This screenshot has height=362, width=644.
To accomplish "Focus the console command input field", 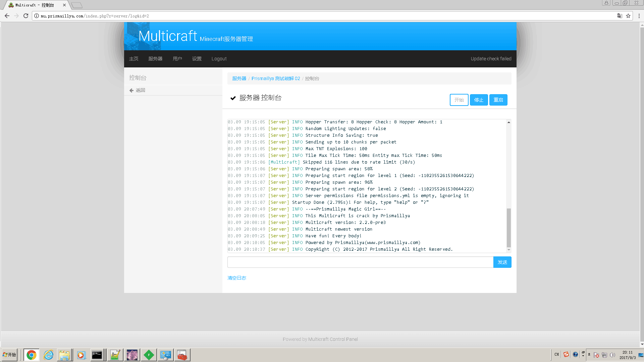I will tap(360, 262).
